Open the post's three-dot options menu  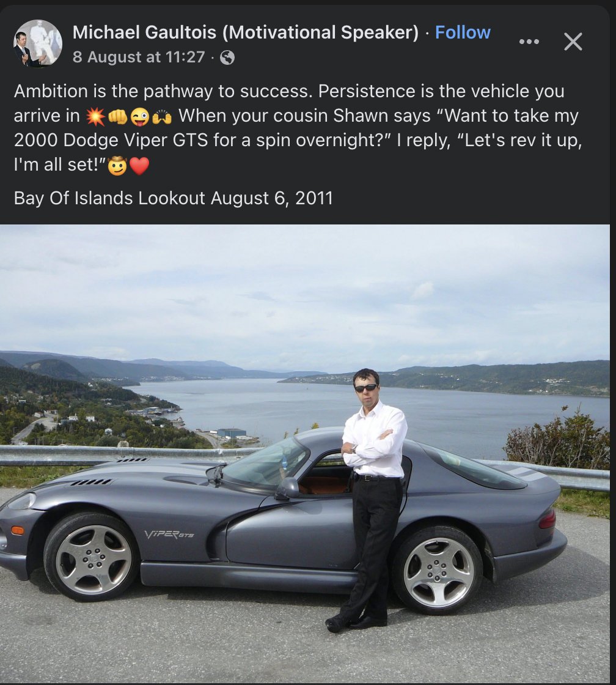(x=529, y=42)
